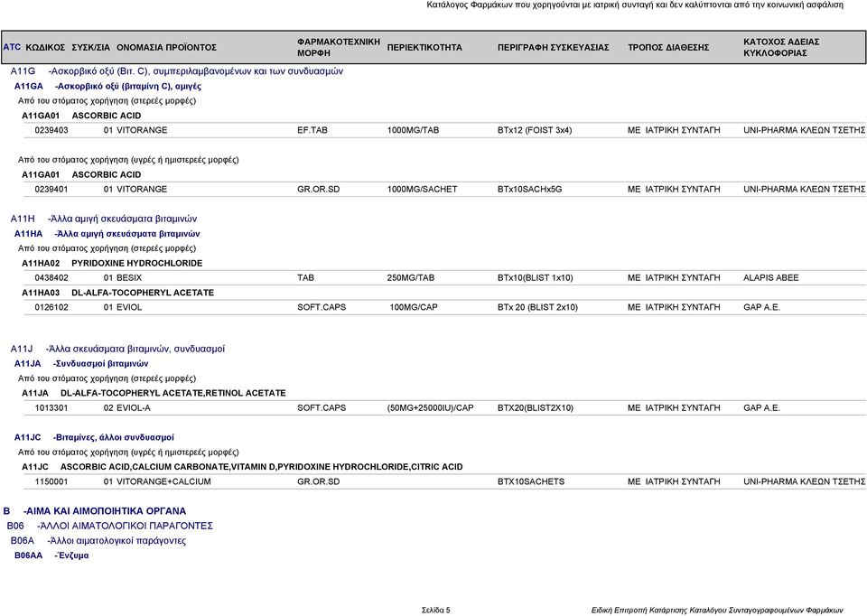Select A11JC Βιταμίνες, άλλοι συνδυασμοί heading
Viewport: 867px width, 616px height.
coord(94,437)
